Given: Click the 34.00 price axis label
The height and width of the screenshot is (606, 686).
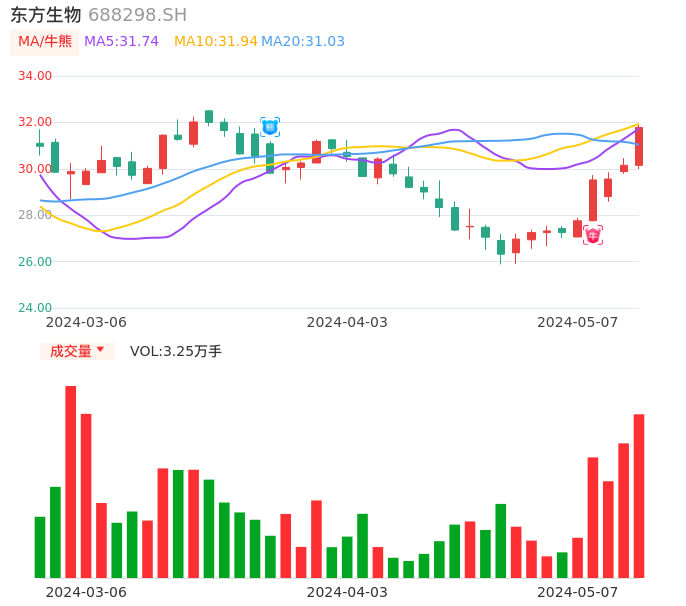Looking at the screenshot, I should coord(35,76).
